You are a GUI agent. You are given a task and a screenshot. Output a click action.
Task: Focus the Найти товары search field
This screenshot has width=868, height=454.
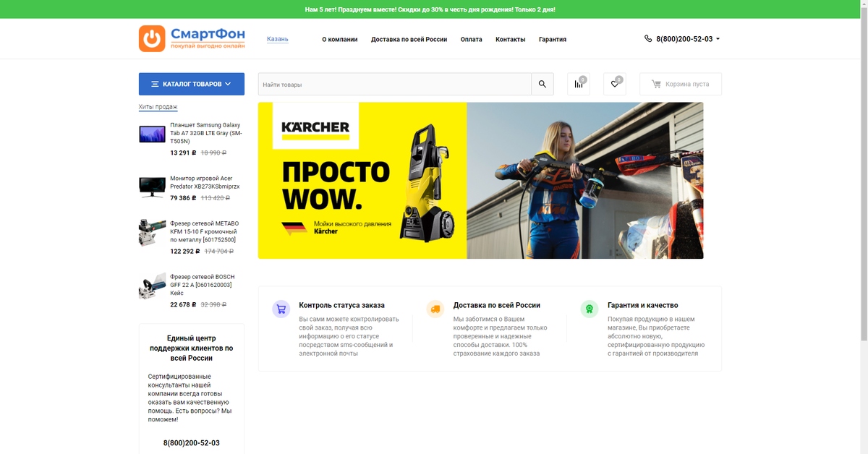[x=395, y=84]
